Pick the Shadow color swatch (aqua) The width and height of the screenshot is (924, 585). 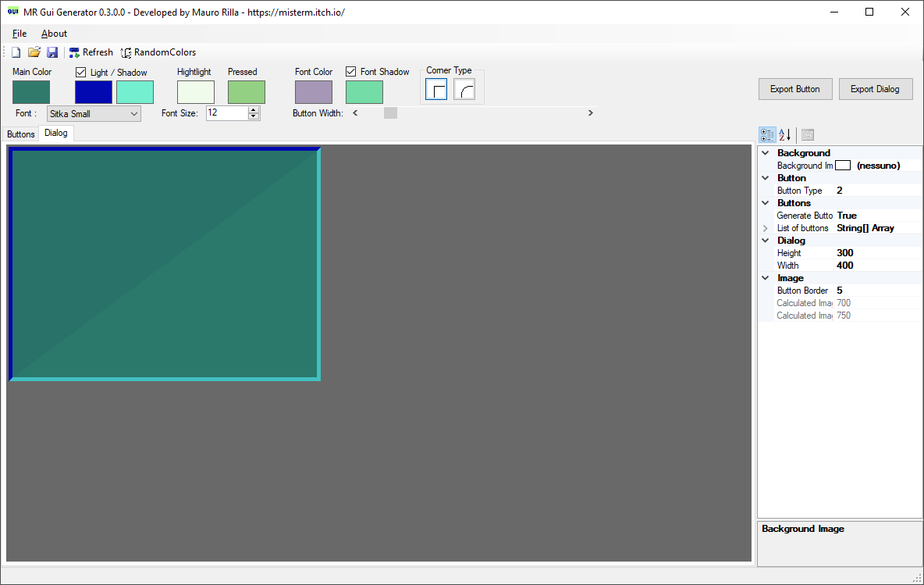point(135,92)
